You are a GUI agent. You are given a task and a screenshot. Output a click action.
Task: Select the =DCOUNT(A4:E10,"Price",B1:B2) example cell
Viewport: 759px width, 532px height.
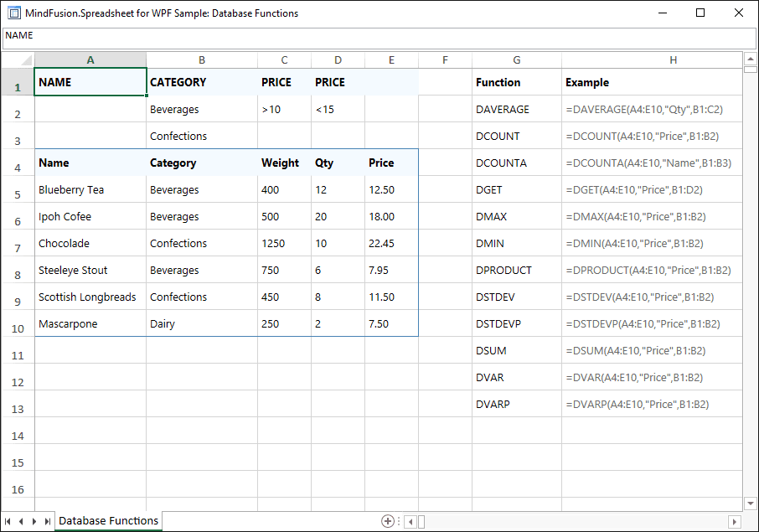pyautogui.click(x=652, y=136)
